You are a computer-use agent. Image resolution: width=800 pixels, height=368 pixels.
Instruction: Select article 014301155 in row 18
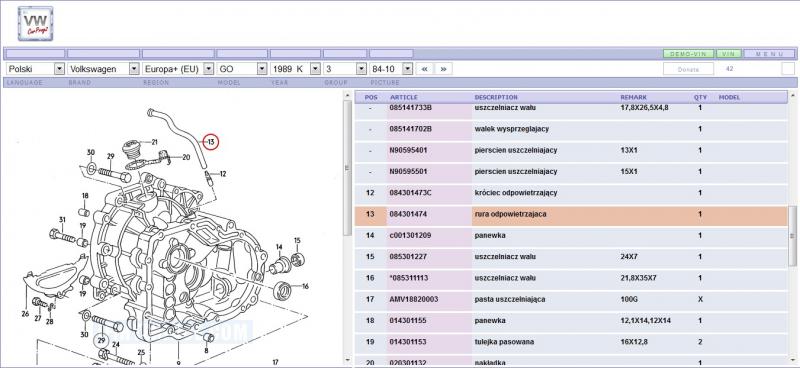408,321
